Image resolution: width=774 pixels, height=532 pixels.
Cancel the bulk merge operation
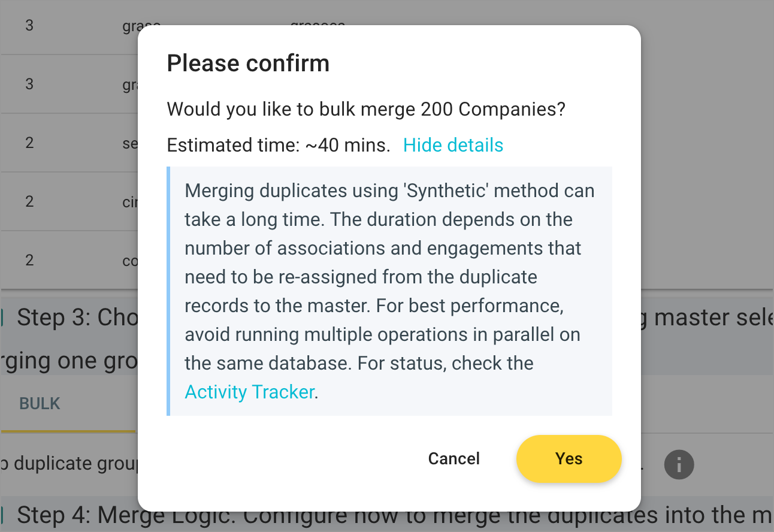(453, 458)
